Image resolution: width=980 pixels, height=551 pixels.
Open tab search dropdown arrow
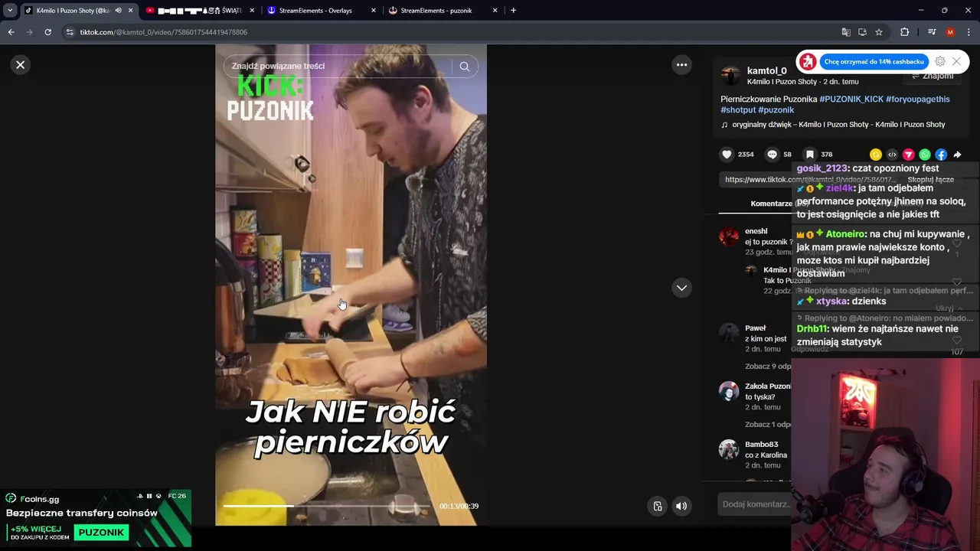(x=10, y=11)
